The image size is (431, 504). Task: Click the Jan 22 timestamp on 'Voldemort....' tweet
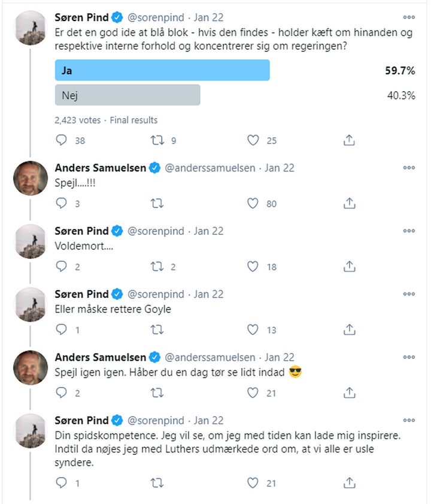click(209, 231)
